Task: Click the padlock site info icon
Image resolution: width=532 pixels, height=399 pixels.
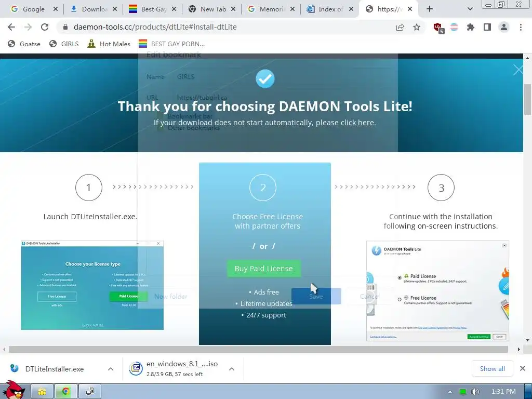Action: click(x=65, y=27)
